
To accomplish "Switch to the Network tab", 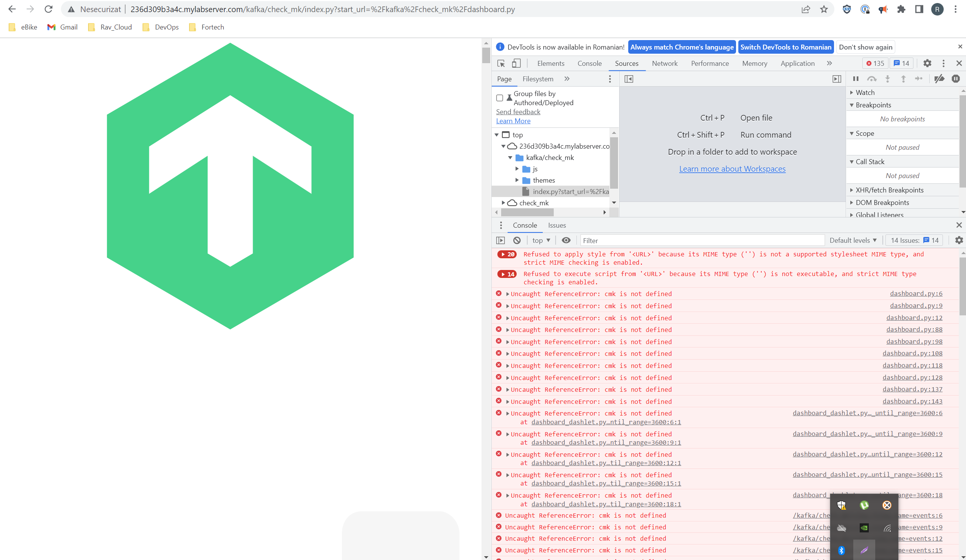I will [x=664, y=64].
